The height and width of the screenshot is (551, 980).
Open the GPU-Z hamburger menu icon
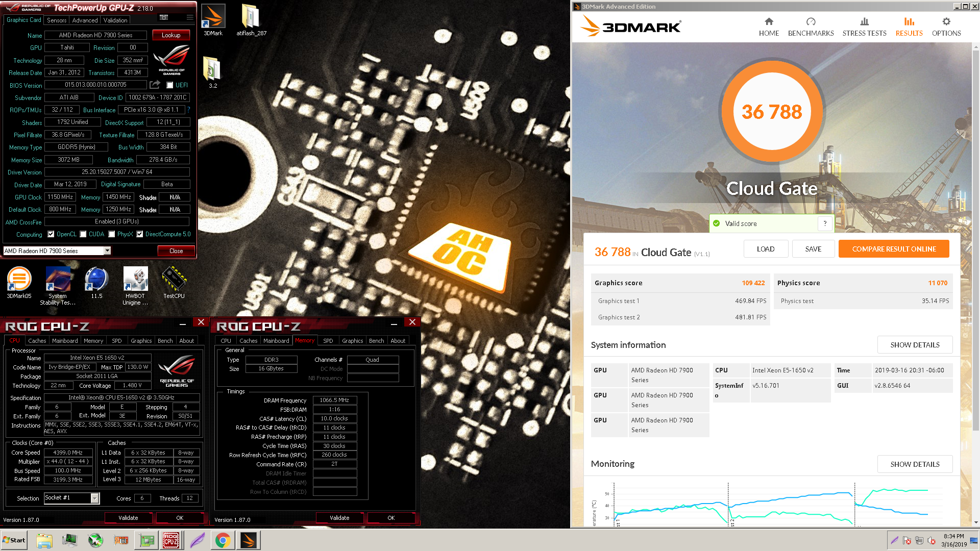(190, 17)
